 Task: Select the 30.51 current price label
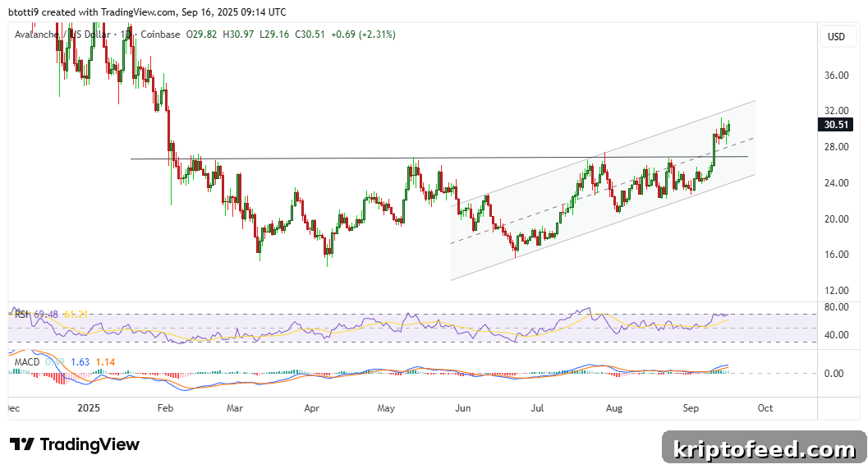835,125
